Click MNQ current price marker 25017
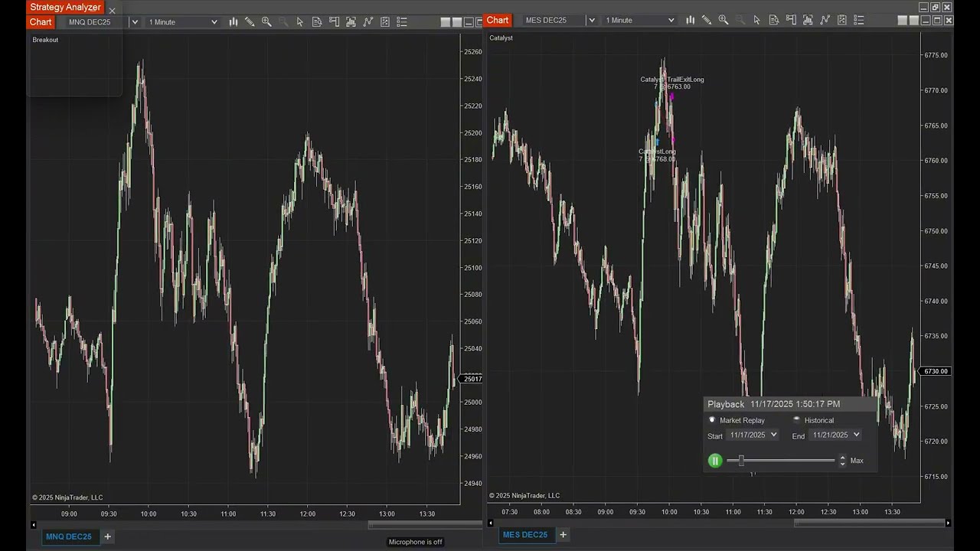Viewport: 980px width, 551px height. 472,379
